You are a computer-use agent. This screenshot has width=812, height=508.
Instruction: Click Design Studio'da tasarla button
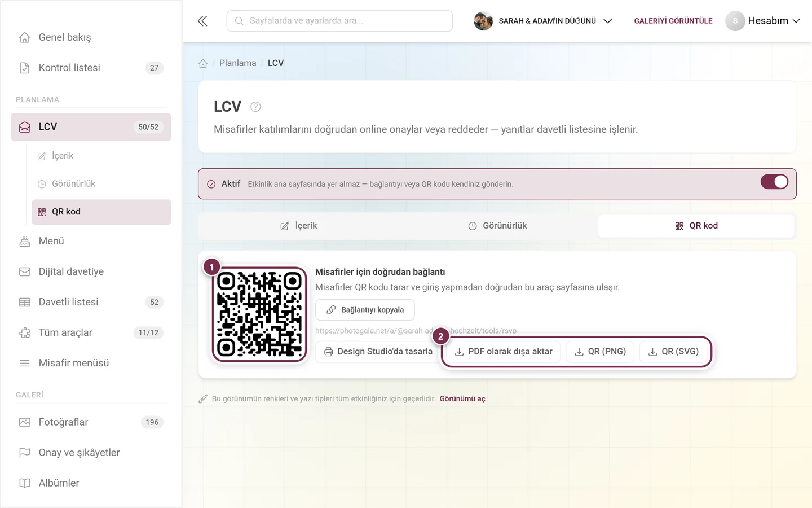(378, 352)
